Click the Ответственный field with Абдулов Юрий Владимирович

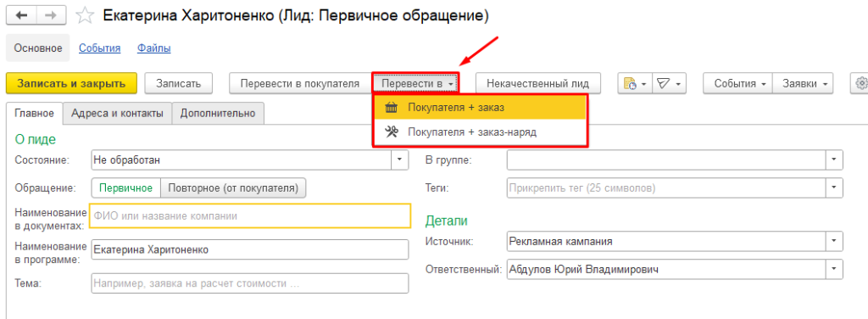(x=666, y=270)
